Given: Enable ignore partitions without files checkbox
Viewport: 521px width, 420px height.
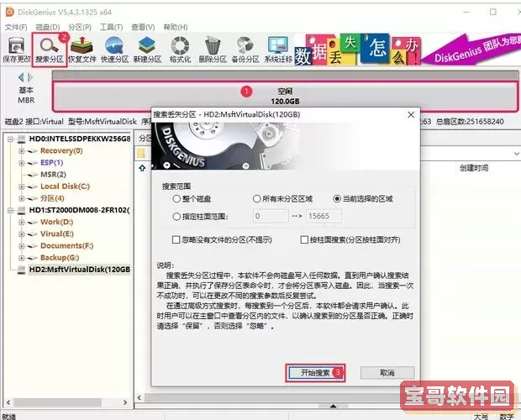Looking at the screenshot, I should (176, 239).
